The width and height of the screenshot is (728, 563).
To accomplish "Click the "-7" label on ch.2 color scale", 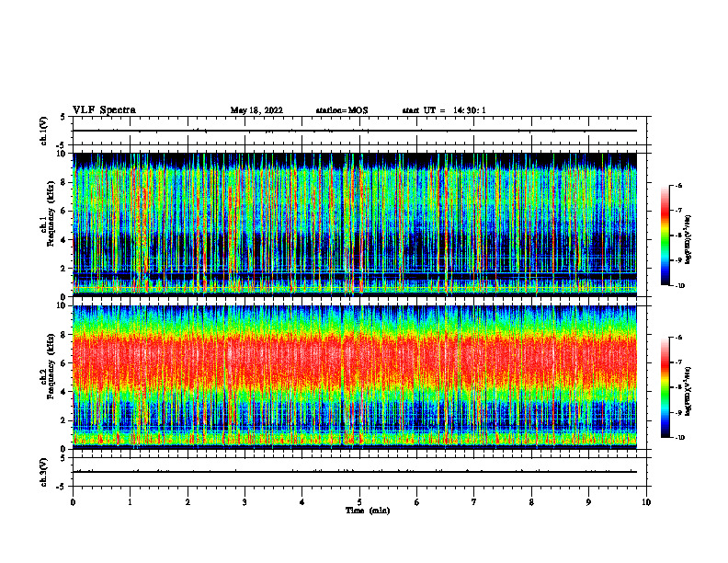I will 678,362.
